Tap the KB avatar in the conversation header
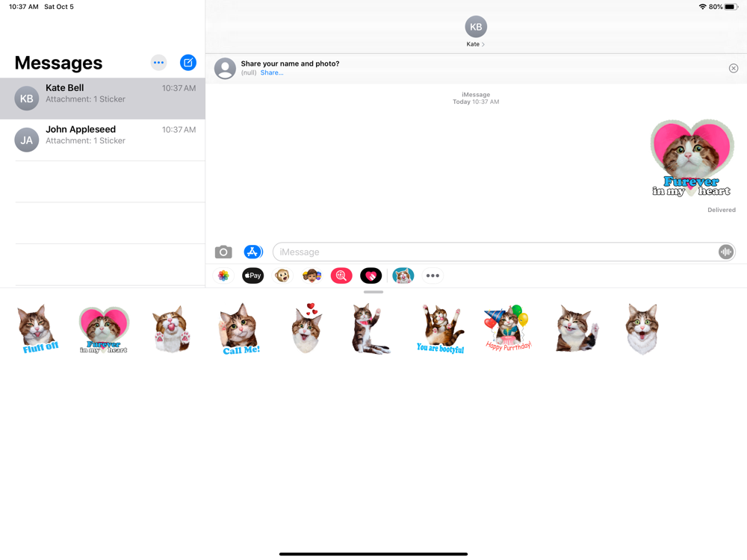The image size is (747, 560). coord(476,27)
